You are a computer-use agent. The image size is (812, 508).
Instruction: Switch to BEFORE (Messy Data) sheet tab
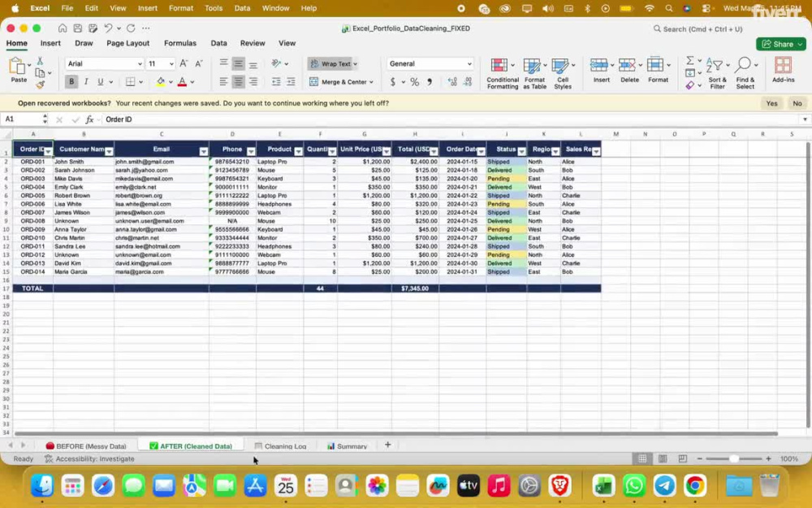point(86,445)
